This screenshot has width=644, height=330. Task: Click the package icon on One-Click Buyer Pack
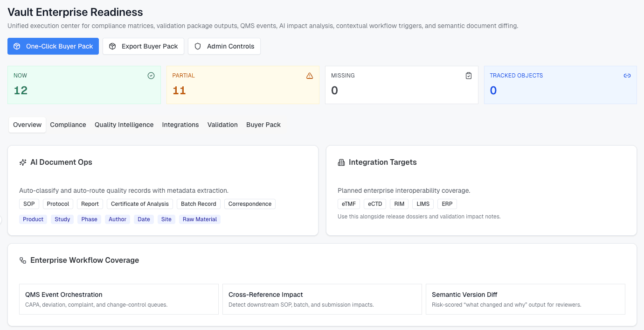click(x=17, y=46)
